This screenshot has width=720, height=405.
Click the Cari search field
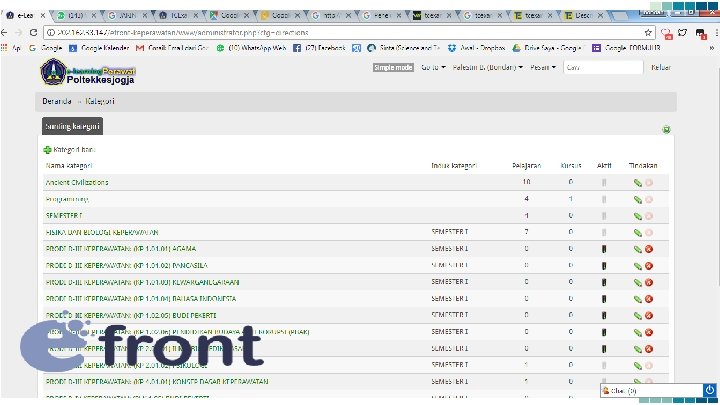603,68
